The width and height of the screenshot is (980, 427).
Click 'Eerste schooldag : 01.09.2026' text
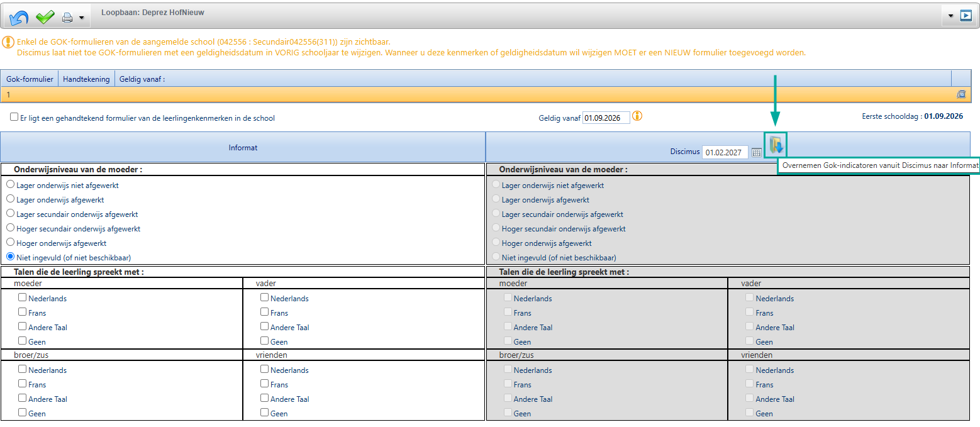pos(912,116)
